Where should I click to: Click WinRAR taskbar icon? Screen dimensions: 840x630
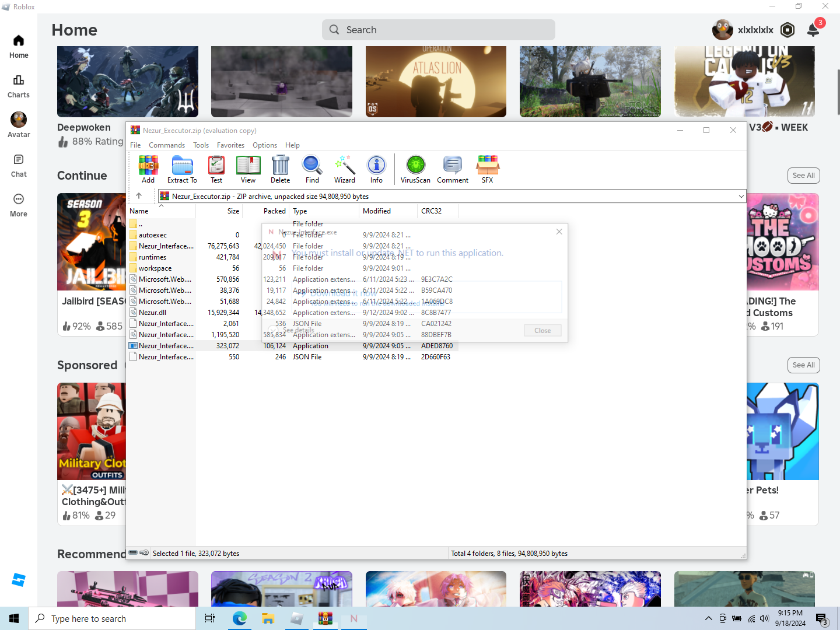(x=325, y=618)
